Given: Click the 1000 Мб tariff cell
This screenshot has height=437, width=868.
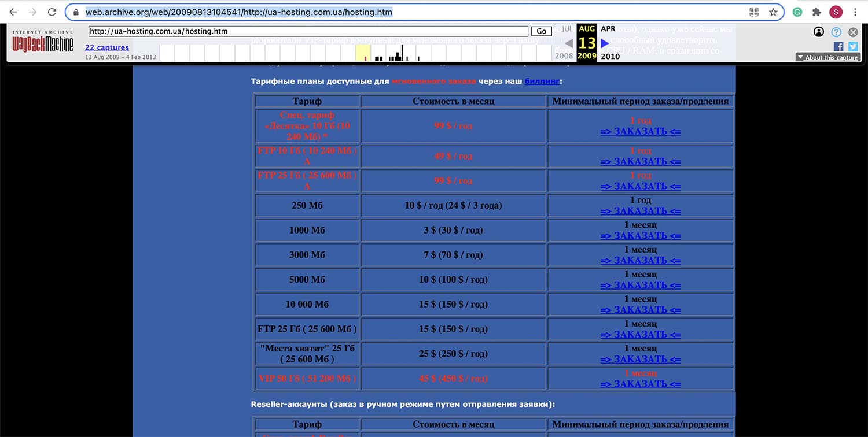Looking at the screenshot, I should (x=307, y=230).
